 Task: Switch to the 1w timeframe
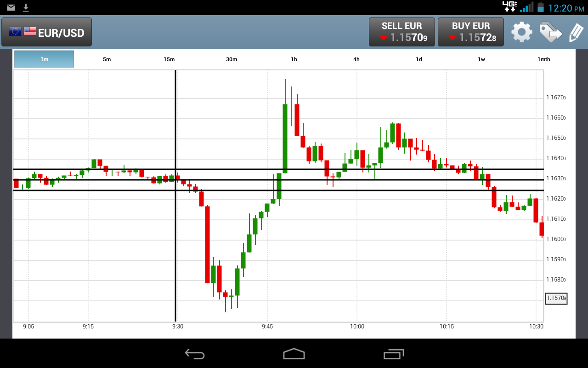tap(481, 59)
